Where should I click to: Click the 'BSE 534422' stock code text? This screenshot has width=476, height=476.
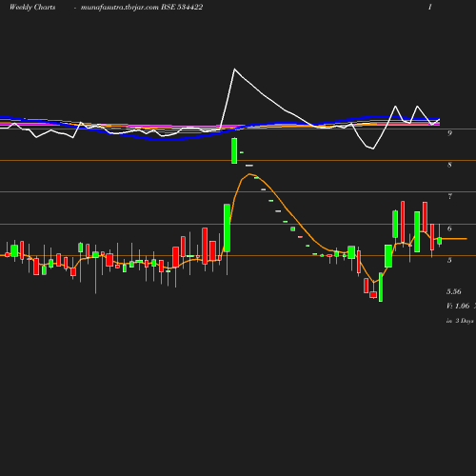pyautogui.click(x=182, y=7)
